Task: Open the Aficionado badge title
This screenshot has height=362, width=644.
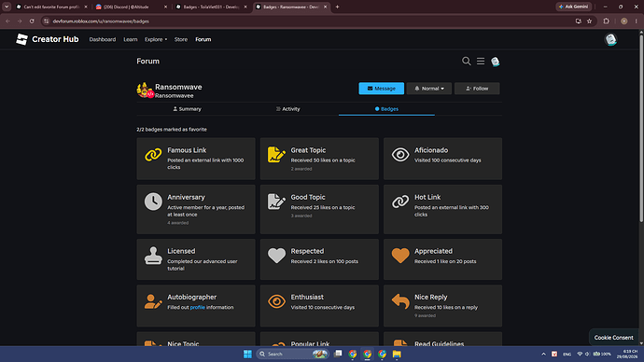Action: (431, 150)
